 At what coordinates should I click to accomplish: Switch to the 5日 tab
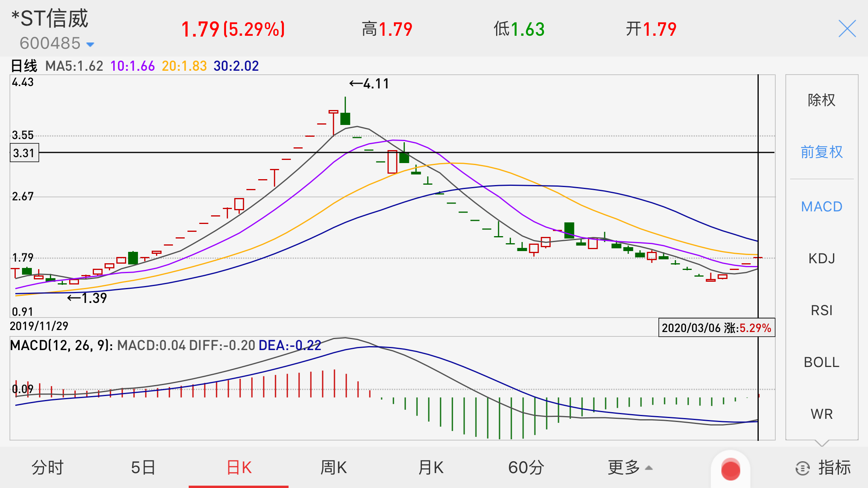tap(143, 468)
